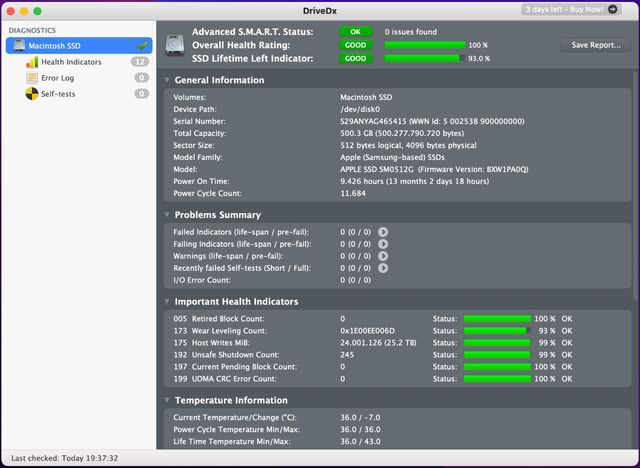This screenshot has width=640, height=468.
Task: Select Macintosh SSD in the Diagnostics list
Action: click(79, 45)
